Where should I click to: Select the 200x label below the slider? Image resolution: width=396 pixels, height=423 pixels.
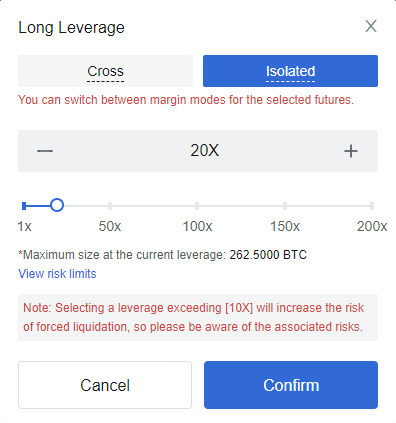coord(372,227)
